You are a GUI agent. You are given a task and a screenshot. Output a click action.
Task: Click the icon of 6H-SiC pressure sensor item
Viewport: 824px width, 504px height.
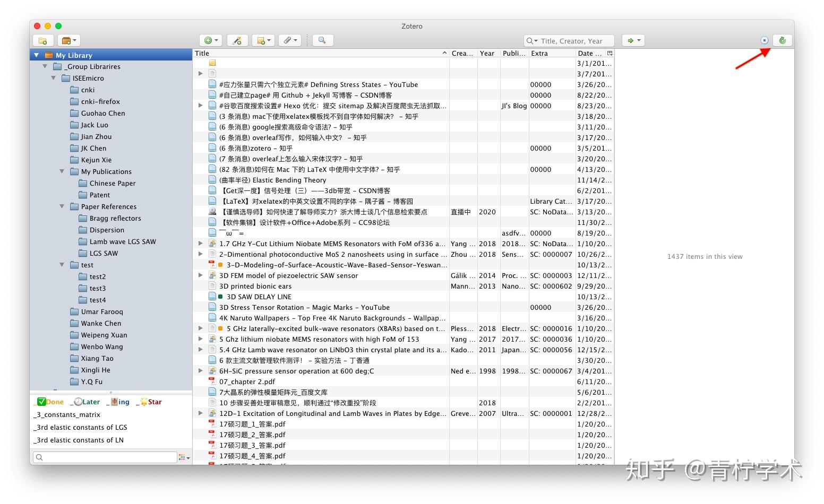pos(212,371)
